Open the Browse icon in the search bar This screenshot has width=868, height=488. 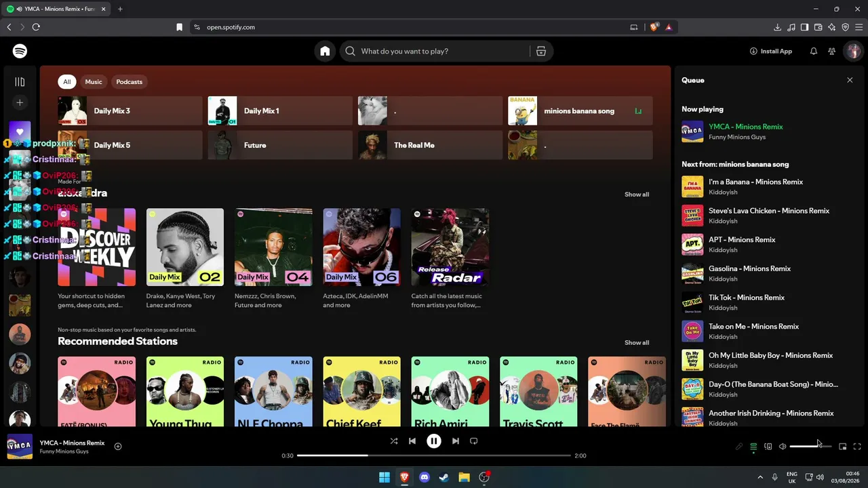(541, 52)
